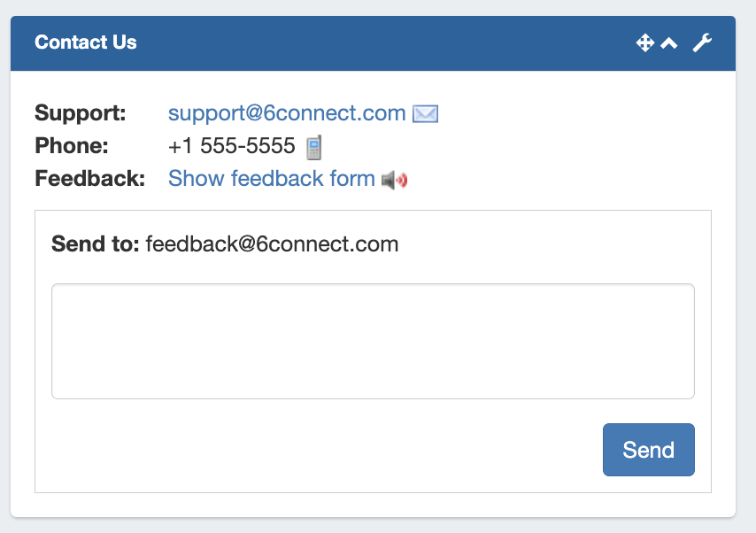Open the support@6connect.com email link
The image size is (756, 533).
287,113
